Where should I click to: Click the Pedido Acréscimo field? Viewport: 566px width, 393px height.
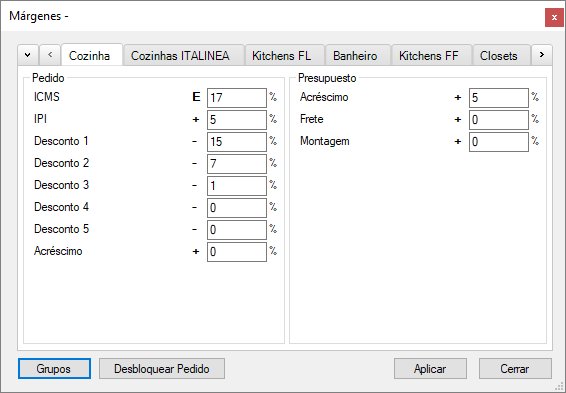[237, 252]
